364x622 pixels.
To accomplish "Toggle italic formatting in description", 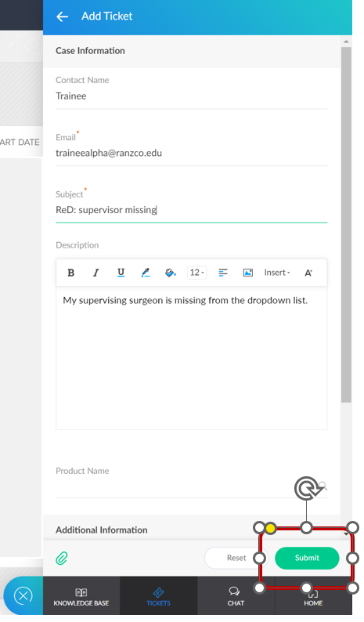I will tap(96, 273).
